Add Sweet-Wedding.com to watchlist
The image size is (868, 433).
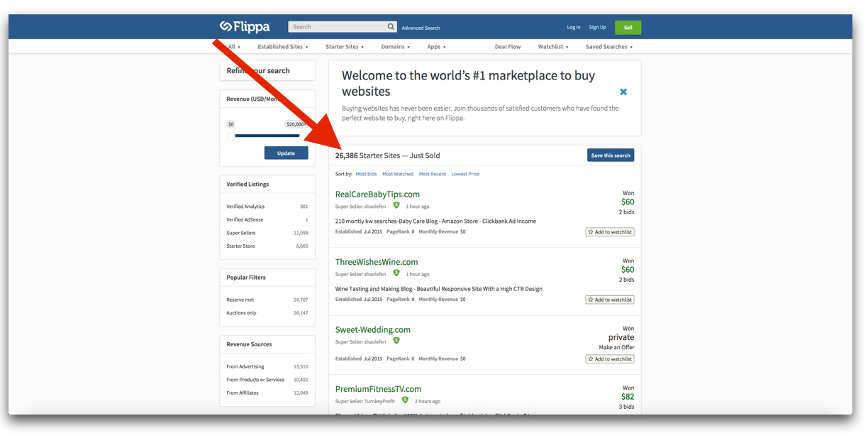tap(610, 359)
